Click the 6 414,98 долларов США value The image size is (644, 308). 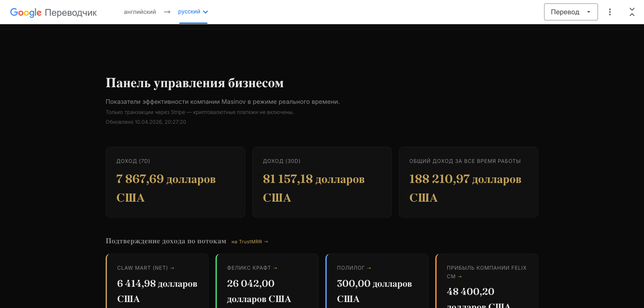coord(157,291)
